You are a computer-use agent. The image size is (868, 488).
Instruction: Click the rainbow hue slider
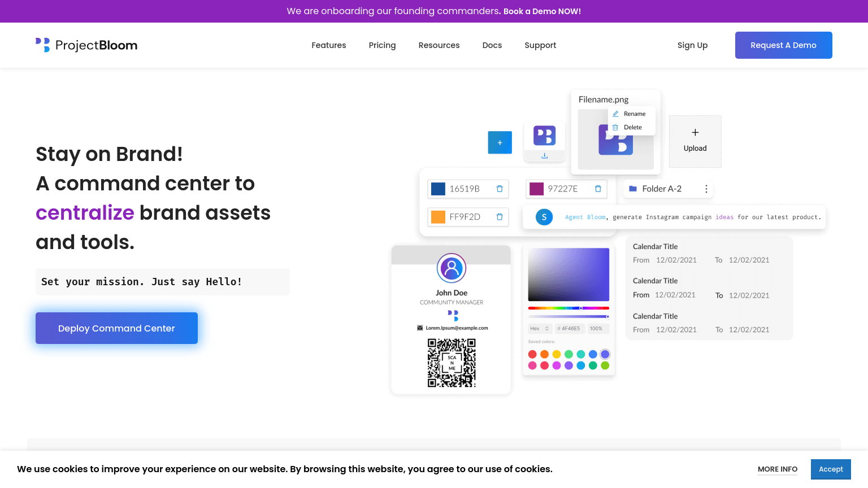click(568, 308)
